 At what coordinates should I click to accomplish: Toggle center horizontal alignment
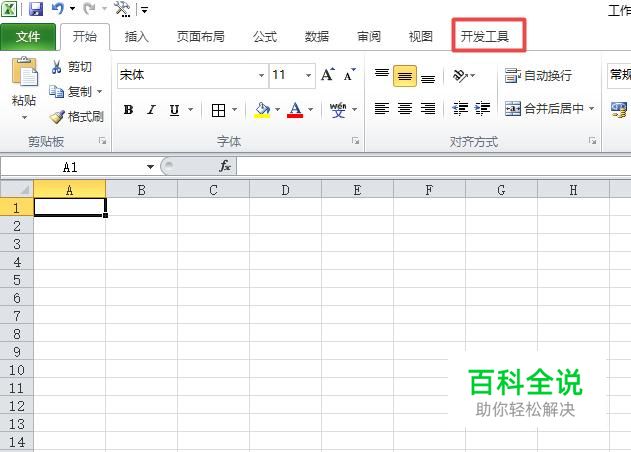pyautogui.click(x=405, y=109)
